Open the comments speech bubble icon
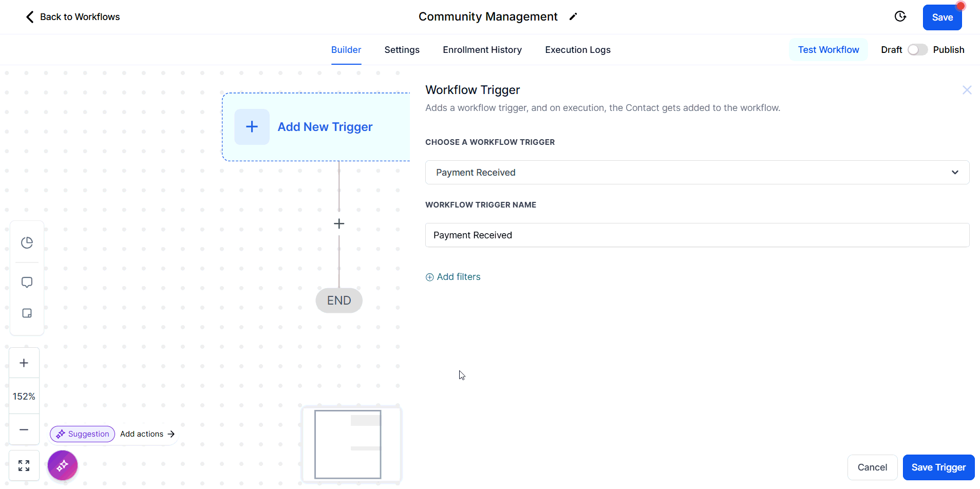980x489 pixels. (x=27, y=283)
